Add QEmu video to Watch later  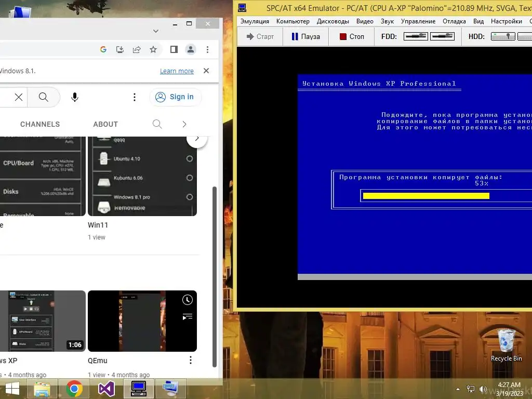coord(187,300)
